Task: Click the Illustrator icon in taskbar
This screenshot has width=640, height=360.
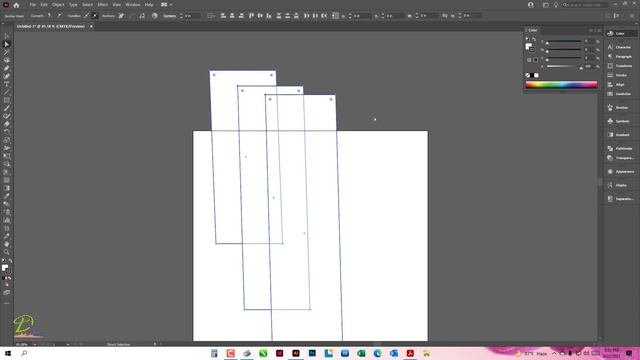Action: [296, 353]
